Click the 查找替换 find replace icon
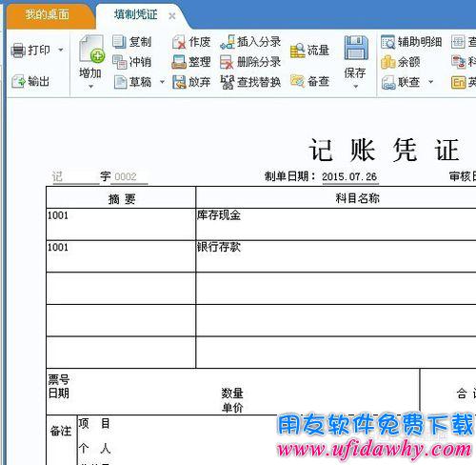Image resolution: width=476 pixels, height=465 pixels. point(228,82)
